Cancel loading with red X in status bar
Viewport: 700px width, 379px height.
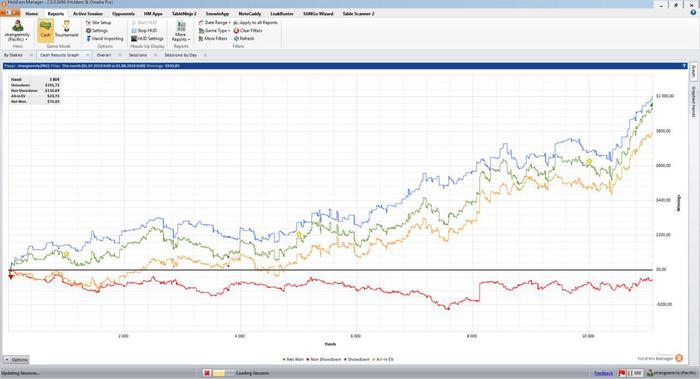[x=207, y=373]
